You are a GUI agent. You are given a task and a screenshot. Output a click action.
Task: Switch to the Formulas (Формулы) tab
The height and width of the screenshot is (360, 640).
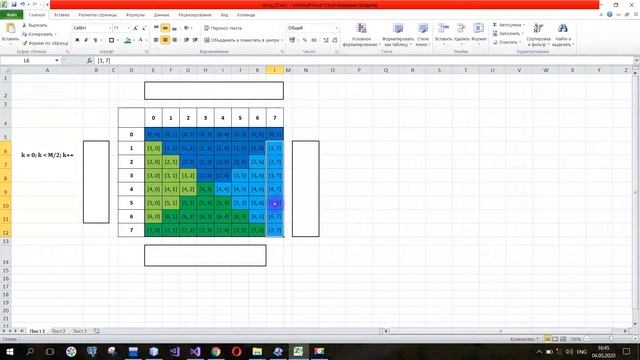coord(135,15)
